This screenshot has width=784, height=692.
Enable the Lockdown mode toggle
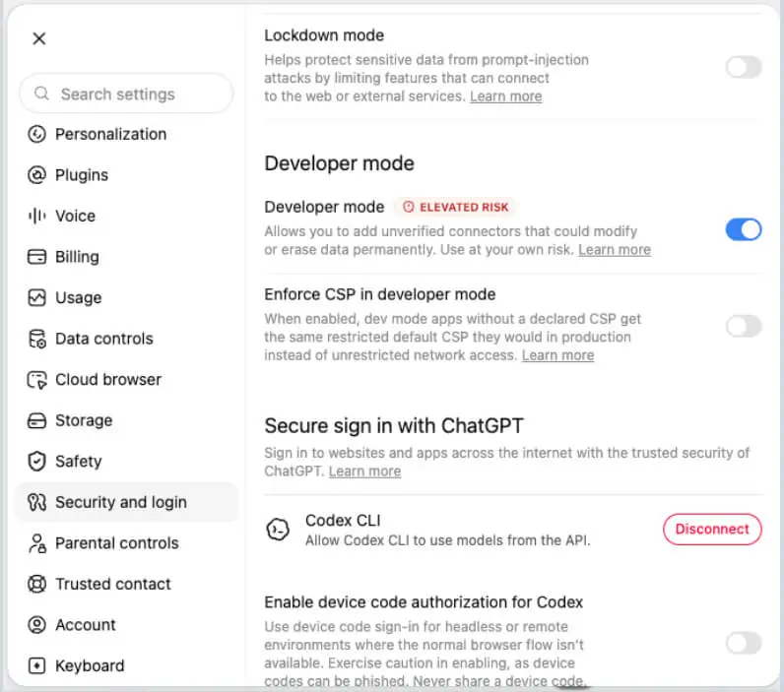pyautogui.click(x=744, y=67)
